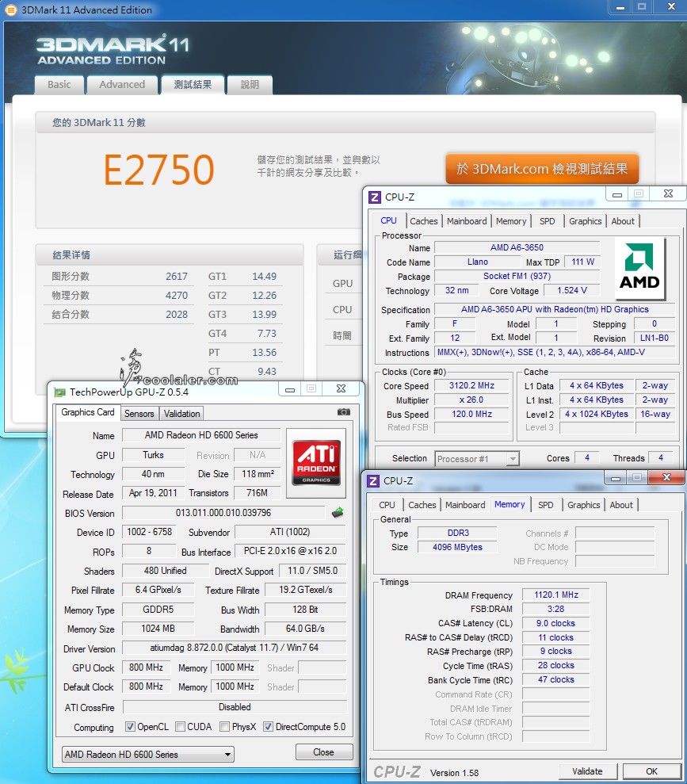Toggle the DirectCompute 5.0 checkbox
The width and height of the screenshot is (687, 784).
269,726
